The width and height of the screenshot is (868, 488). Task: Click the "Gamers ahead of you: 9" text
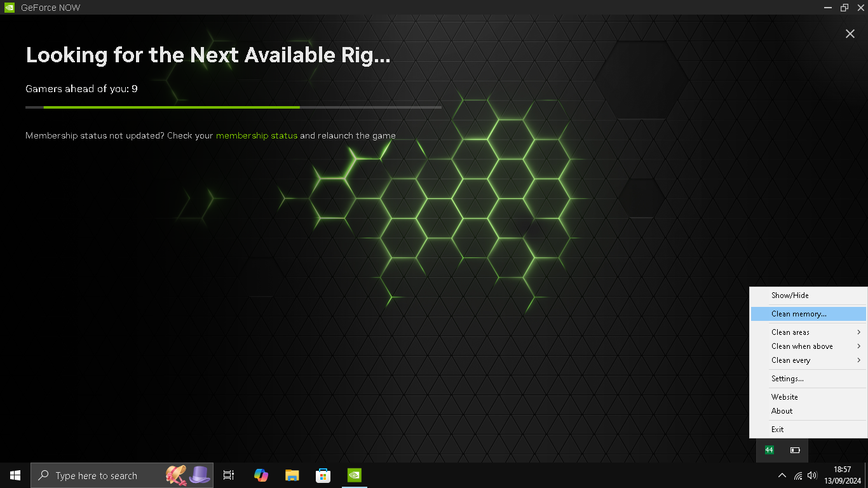81,89
